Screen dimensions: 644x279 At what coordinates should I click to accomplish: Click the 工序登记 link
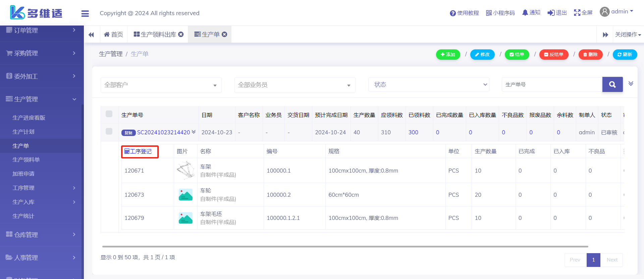coord(138,151)
